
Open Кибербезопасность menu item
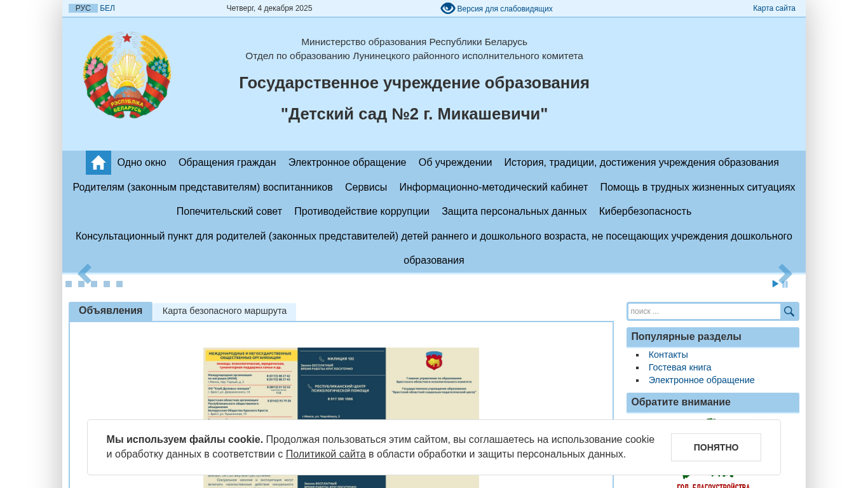point(645,212)
